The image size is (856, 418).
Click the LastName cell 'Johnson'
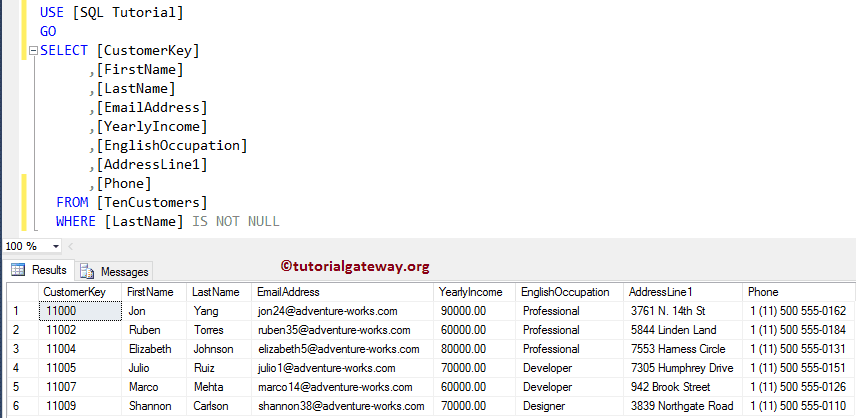[219, 349]
